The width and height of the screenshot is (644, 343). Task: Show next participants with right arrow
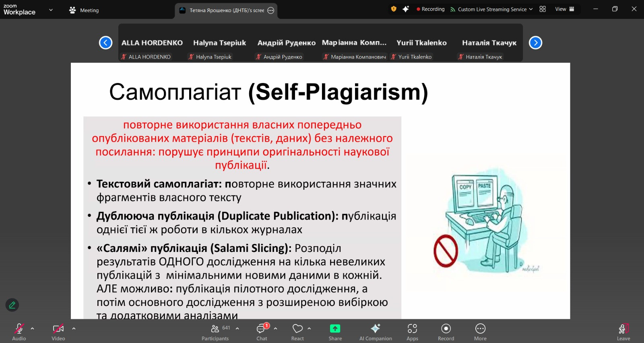pos(535,43)
